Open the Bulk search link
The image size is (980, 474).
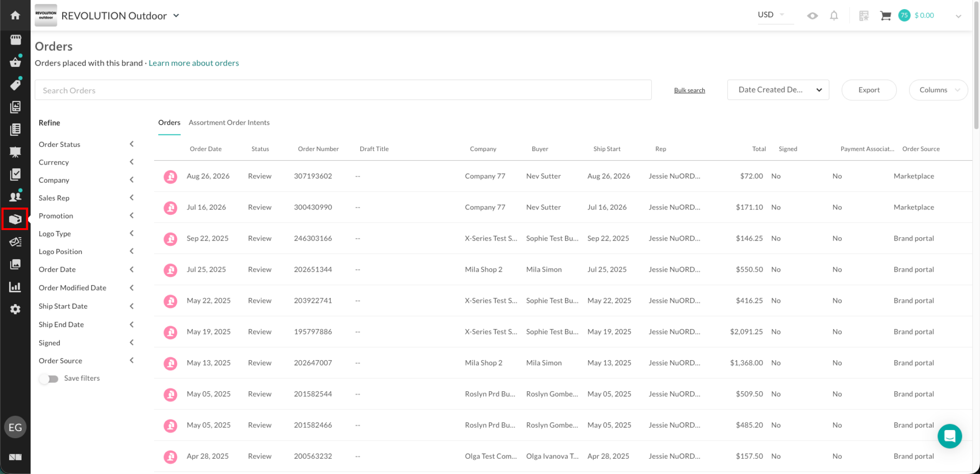pos(690,90)
